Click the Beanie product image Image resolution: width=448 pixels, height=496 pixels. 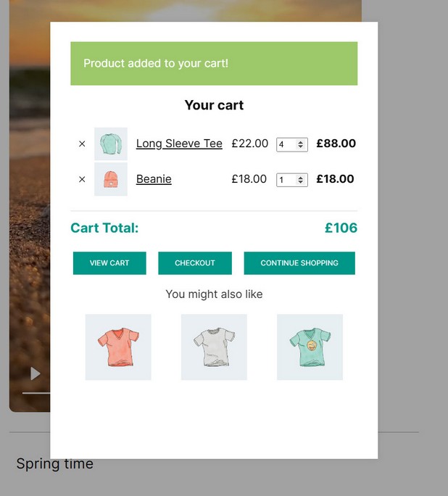pos(111,179)
